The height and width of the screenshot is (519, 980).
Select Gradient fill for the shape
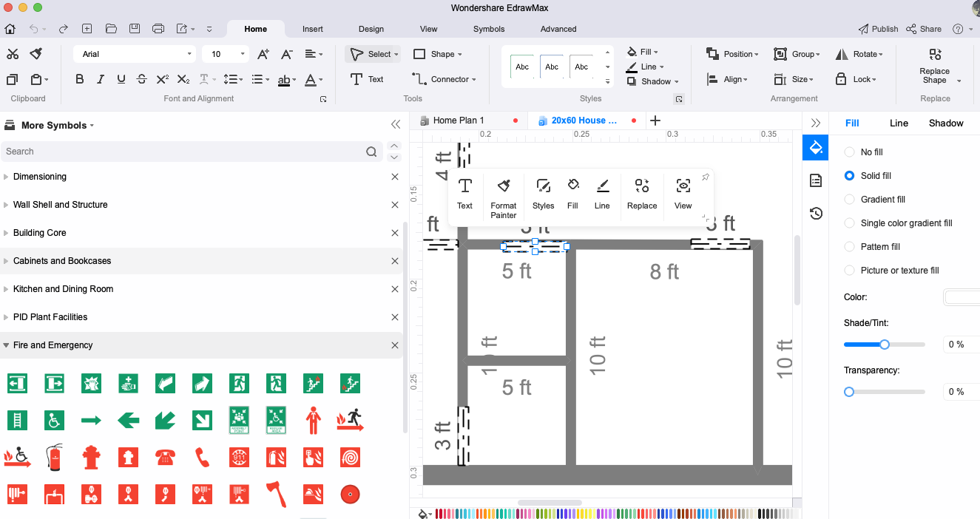click(x=849, y=199)
